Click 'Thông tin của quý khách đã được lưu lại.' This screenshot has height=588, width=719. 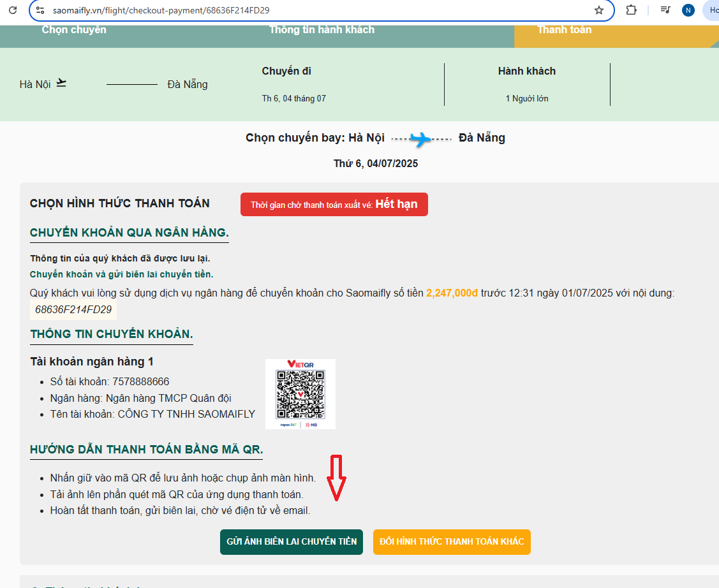(x=120, y=258)
